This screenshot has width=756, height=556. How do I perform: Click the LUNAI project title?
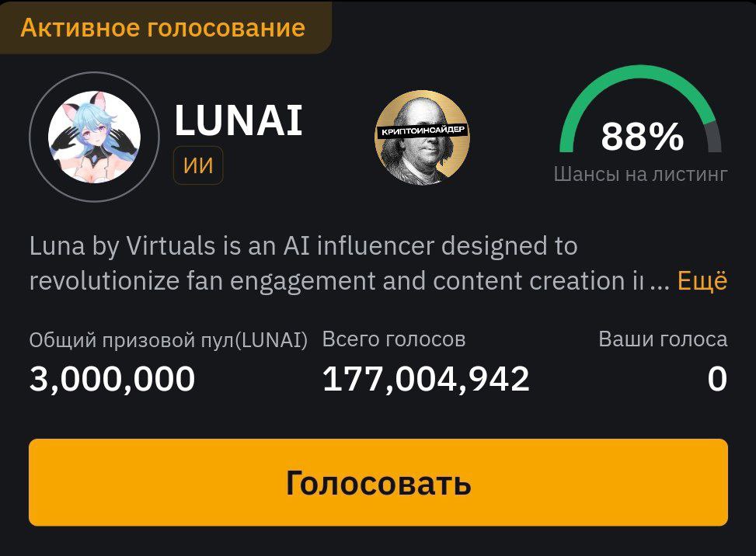click(239, 120)
